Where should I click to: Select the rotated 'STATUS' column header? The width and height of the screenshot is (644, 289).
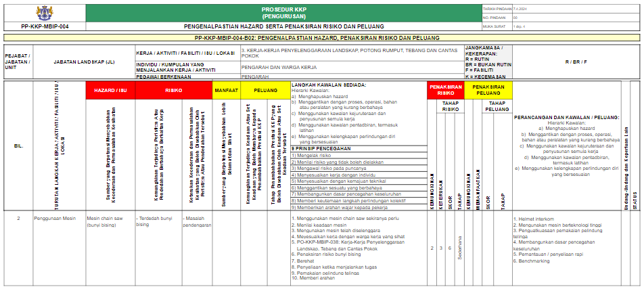635,202
